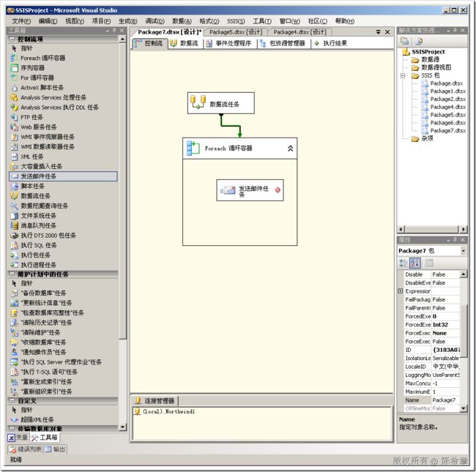Choose 执行 SQL 任务 in toolbox

pos(63,245)
